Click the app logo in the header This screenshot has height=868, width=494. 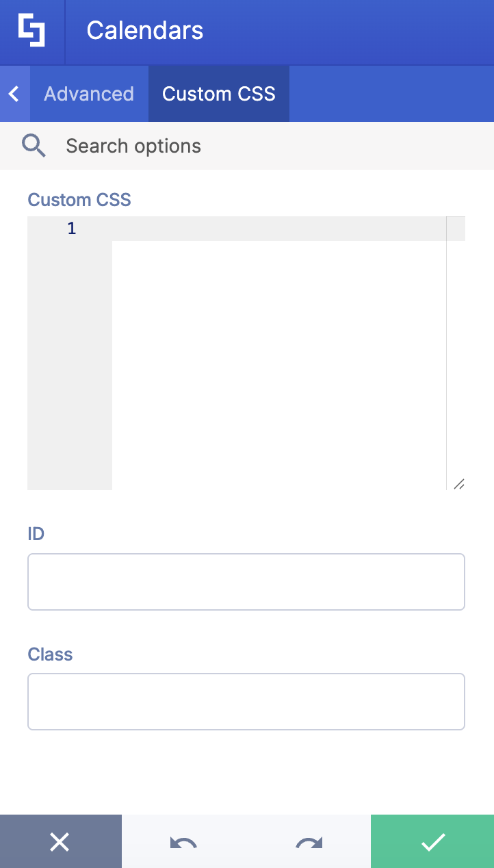[31, 31]
